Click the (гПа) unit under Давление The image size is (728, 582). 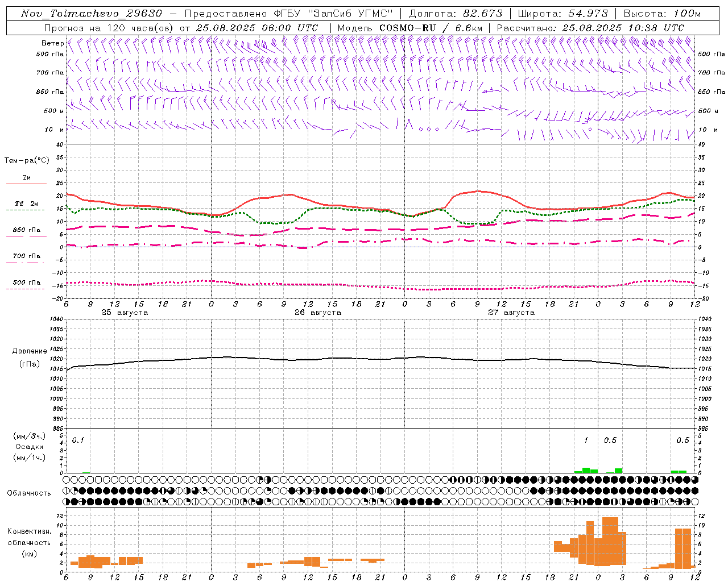pos(30,364)
